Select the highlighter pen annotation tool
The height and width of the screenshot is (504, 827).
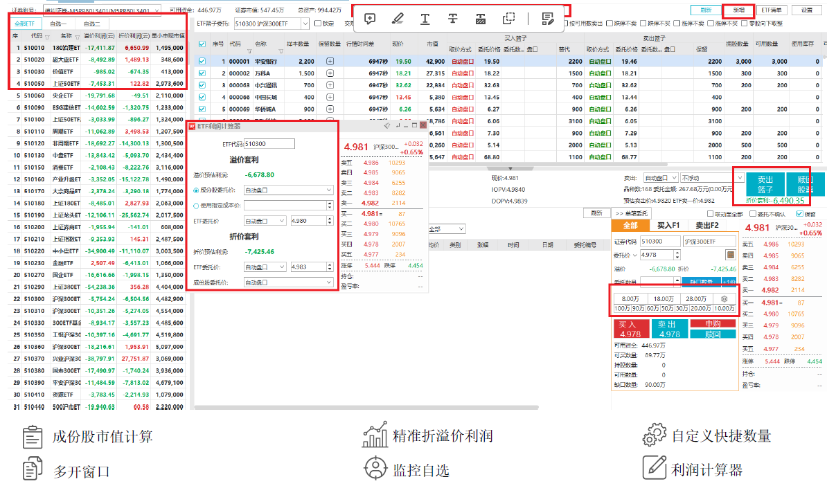tap(398, 19)
